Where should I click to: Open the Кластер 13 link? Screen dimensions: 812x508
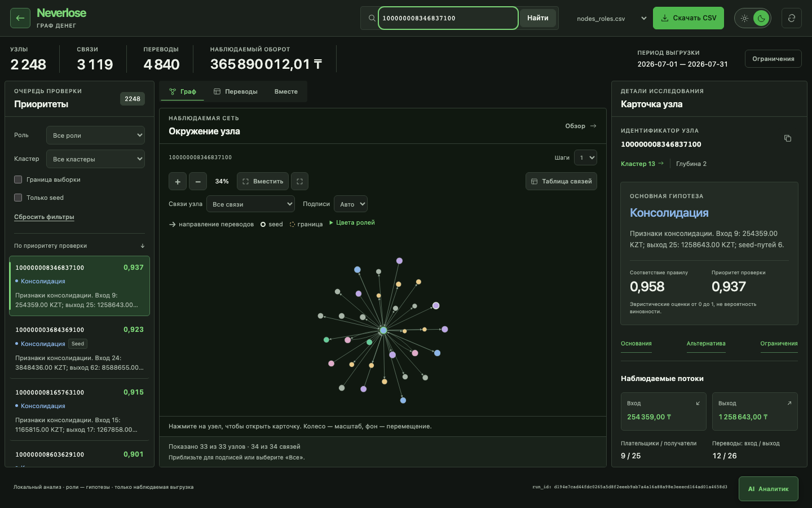pos(642,164)
